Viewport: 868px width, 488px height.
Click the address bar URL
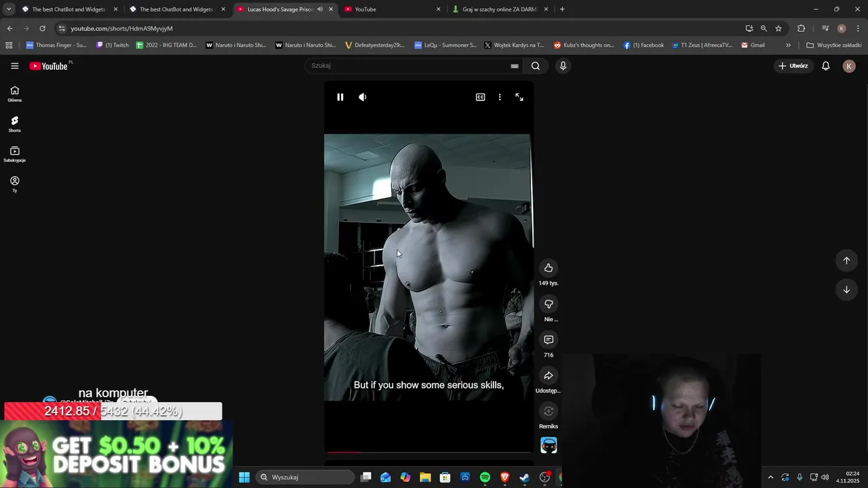122,28
